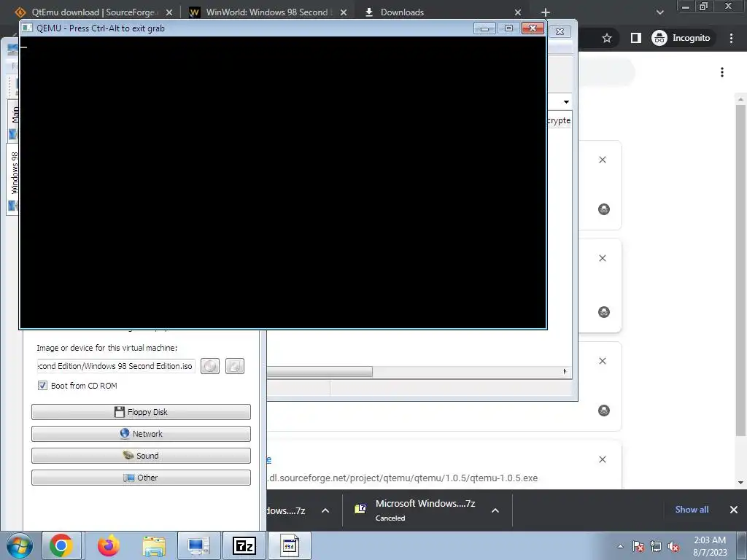Image resolution: width=747 pixels, height=560 pixels.
Task: Bookmark this page with star icon
Action: coord(606,38)
